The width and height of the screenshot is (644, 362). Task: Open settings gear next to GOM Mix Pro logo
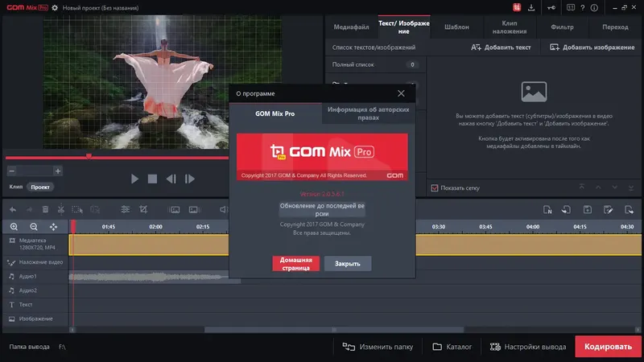pos(55,7)
